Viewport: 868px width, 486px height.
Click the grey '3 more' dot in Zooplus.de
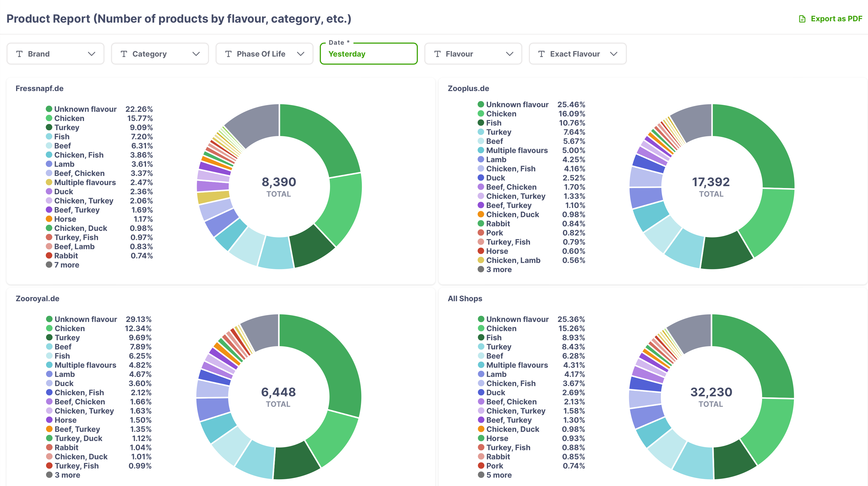(481, 269)
